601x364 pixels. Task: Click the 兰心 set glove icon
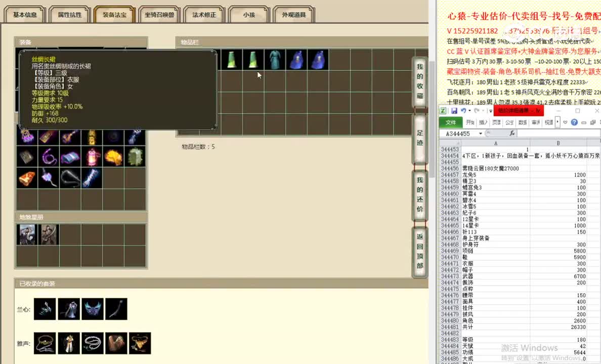[45, 309]
